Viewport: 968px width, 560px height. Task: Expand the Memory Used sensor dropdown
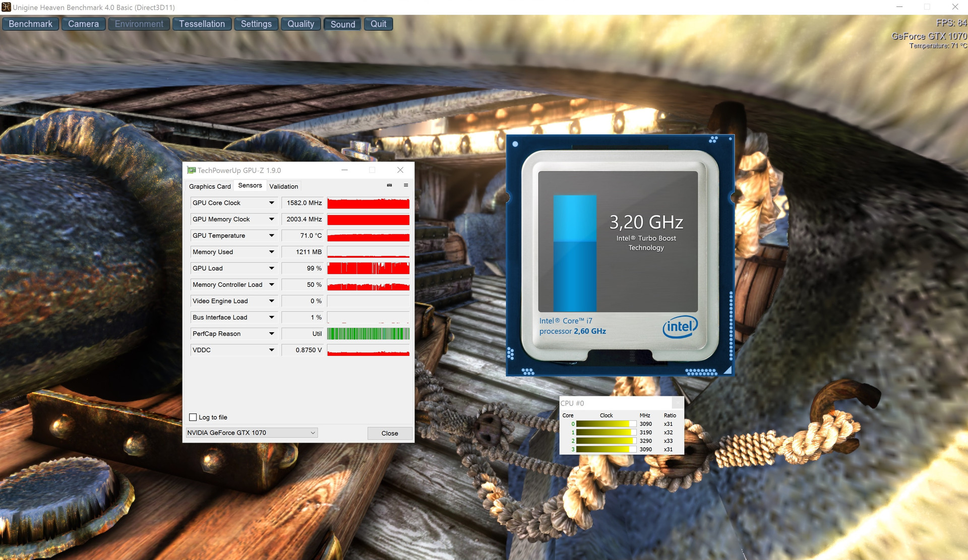click(x=272, y=252)
